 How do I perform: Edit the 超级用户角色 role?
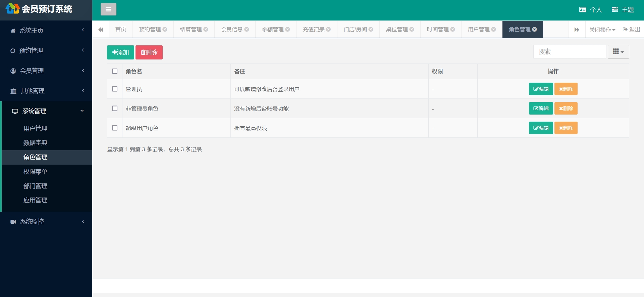541,128
